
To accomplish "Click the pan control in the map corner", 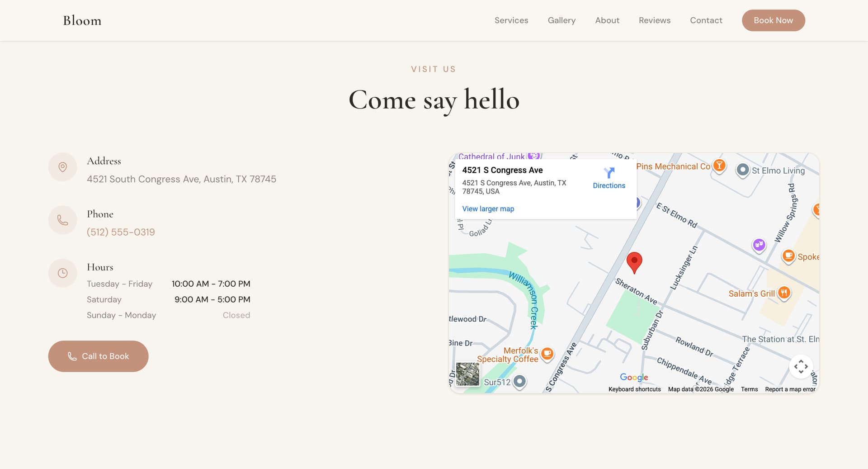I will (801, 367).
